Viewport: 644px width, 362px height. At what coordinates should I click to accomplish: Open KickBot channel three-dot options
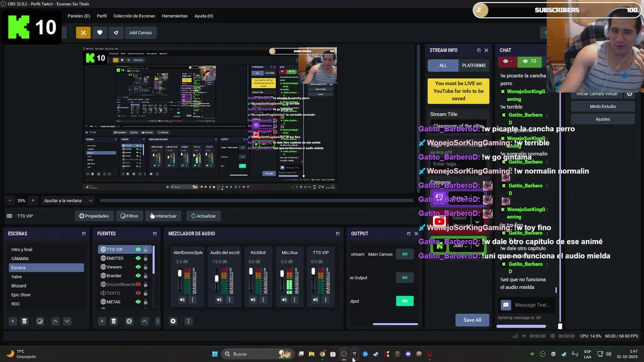click(x=263, y=300)
